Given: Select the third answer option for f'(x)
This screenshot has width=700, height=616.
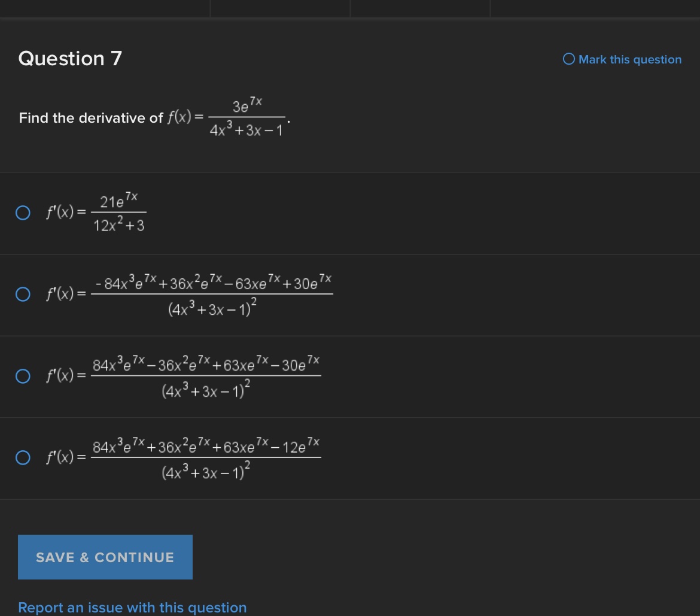Looking at the screenshot, I should pyautogui.click(x=23, y=376).
